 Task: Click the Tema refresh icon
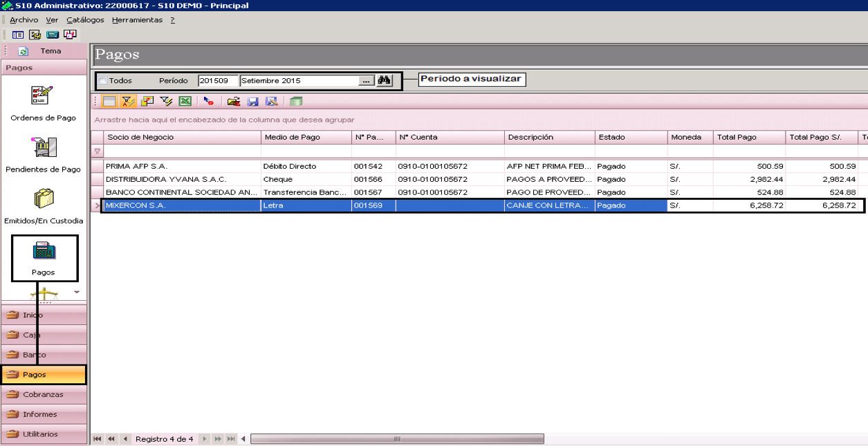[24, 51]
